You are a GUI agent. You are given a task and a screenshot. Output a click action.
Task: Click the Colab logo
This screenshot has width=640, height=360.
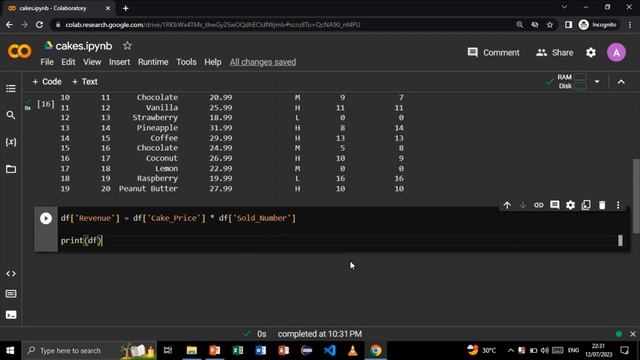coord(19,51)
